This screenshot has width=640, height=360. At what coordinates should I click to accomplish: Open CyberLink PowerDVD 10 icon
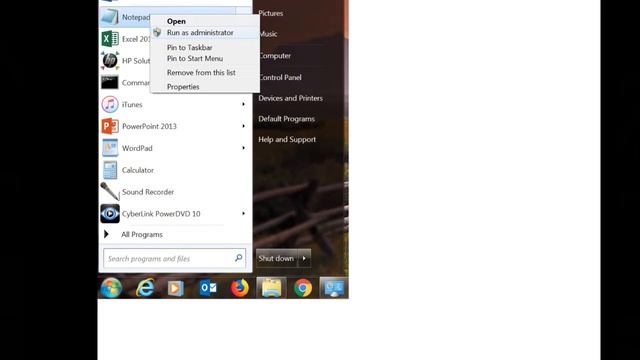pos(109,213)
